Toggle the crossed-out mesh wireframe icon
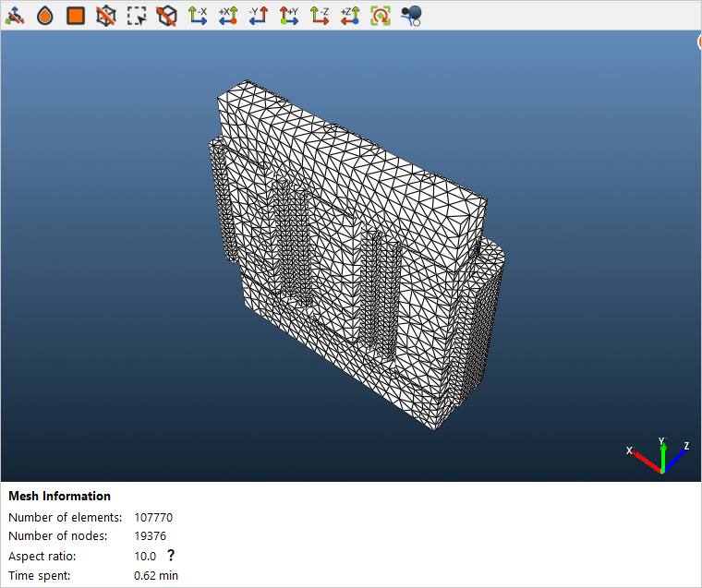Image resolution: width=702 pixels, height=588 pixels. pos(106,16)
